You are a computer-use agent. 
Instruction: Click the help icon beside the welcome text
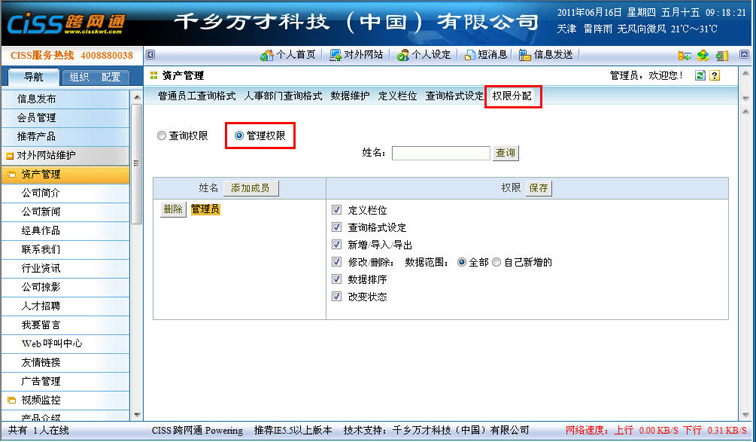(x=715, y=76)
